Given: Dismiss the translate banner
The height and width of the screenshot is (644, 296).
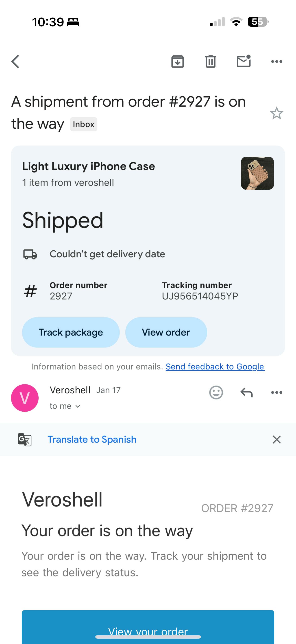Looking at the screenshot, I should tap(276, 439).
